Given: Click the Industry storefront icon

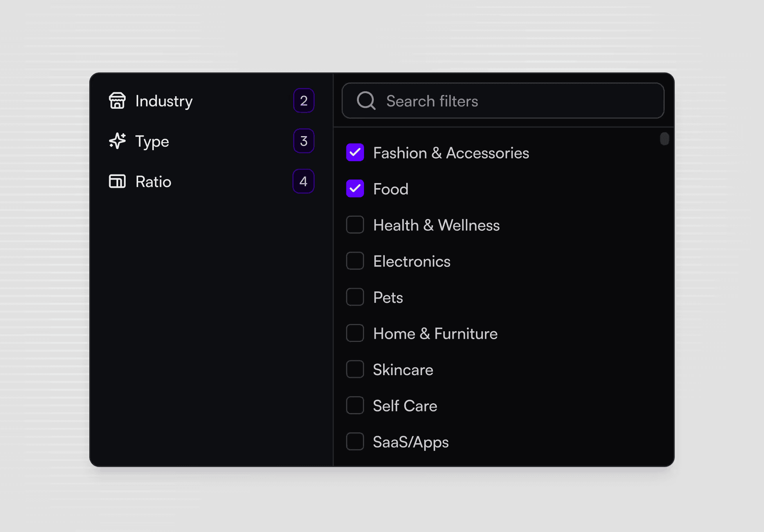Looking at the screenshot, I should (117, 101).
